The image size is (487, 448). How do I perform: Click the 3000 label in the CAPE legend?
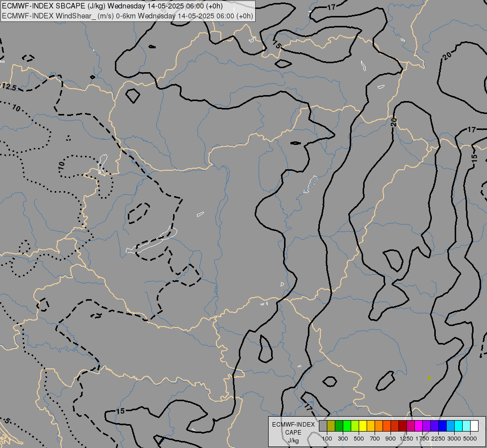454,439
